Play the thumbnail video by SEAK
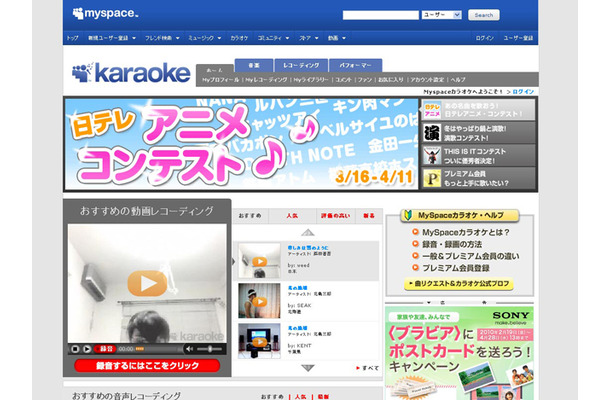 [x=259, y=301]
